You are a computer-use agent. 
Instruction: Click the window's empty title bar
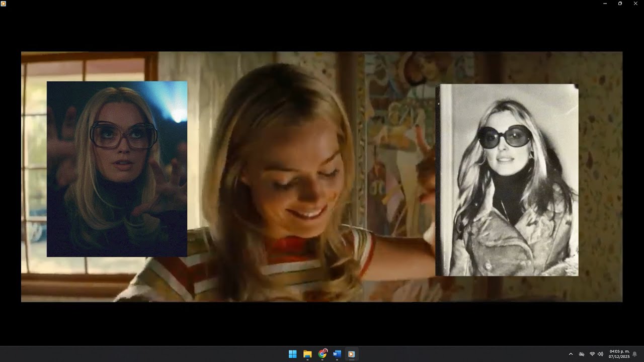click(x=302, y=4)
